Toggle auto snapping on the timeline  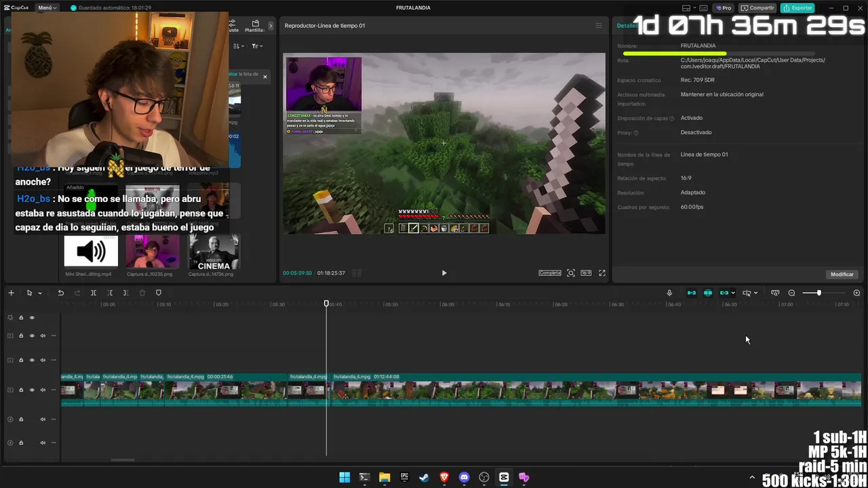[708, 293]
